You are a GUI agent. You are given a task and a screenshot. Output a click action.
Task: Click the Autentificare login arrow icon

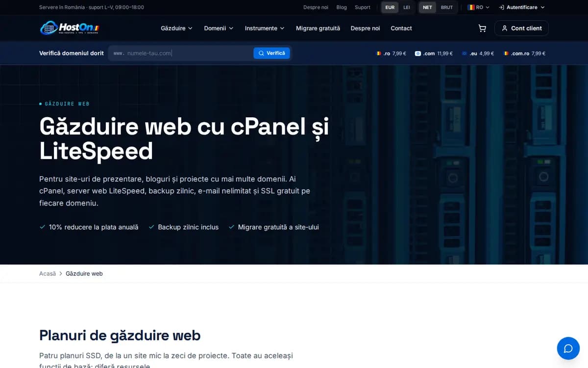click(502, 7)
